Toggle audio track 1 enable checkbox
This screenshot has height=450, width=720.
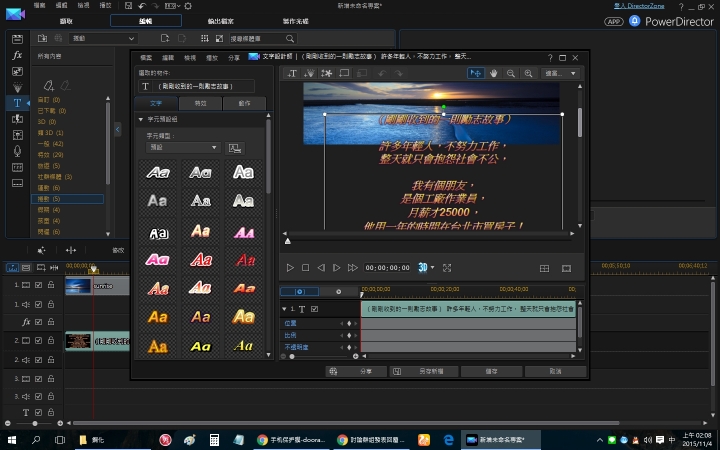pos(39,304)
